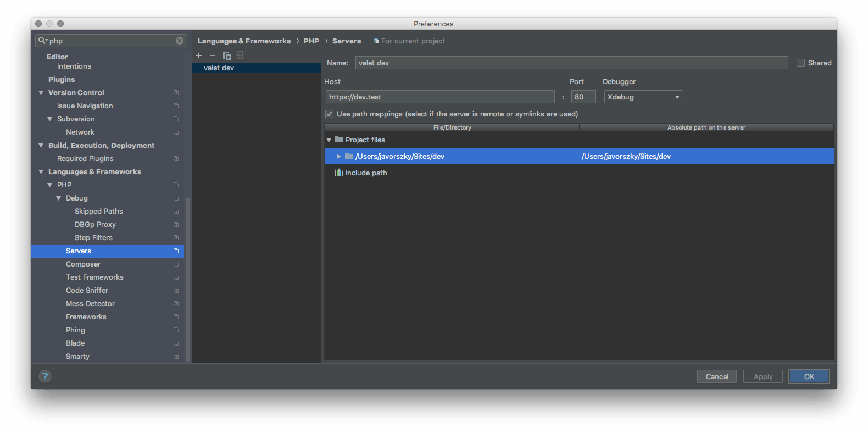Collapse the Project files node
Viewport: 868px width, 433px height.
[329, 140]
